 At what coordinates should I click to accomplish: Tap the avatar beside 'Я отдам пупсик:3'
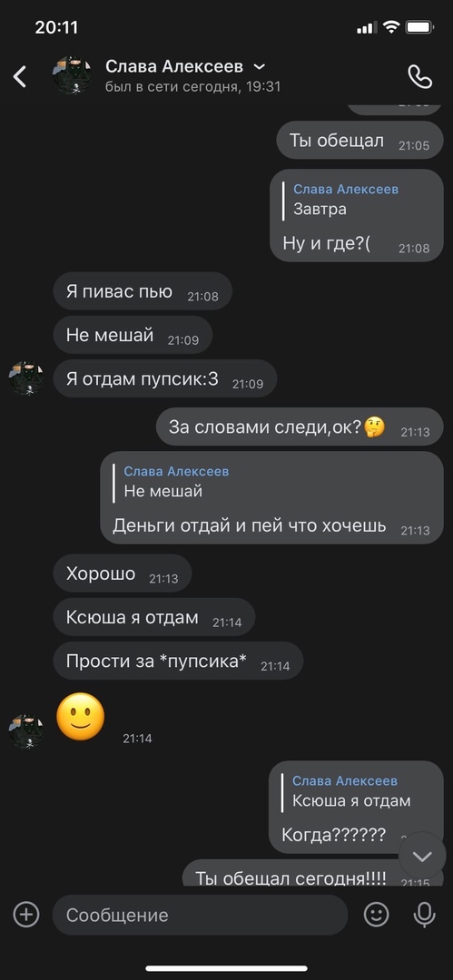pyautogui.click(x=26, y=378)
